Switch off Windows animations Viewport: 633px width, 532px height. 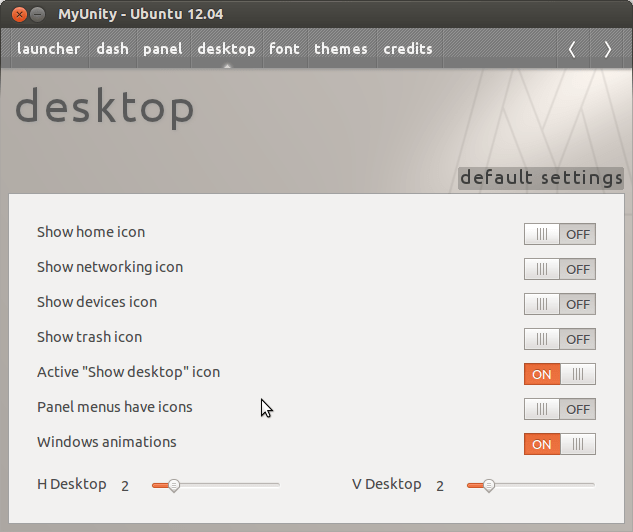[x=560, y=444]
